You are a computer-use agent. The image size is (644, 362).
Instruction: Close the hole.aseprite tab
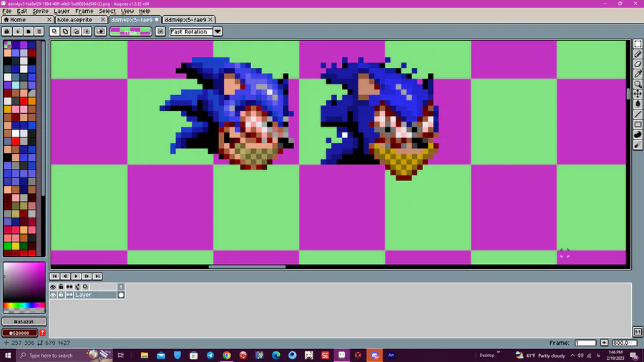[102, 20]
